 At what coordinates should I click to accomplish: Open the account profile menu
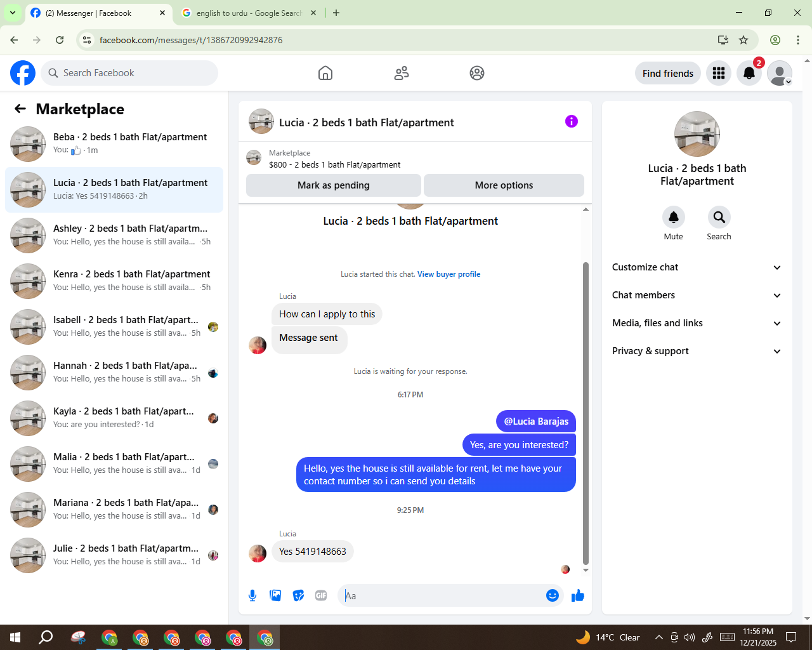click(x=780, y=73)
